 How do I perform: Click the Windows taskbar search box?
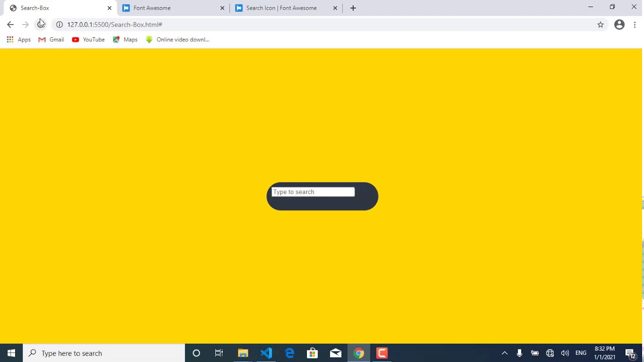104,353
